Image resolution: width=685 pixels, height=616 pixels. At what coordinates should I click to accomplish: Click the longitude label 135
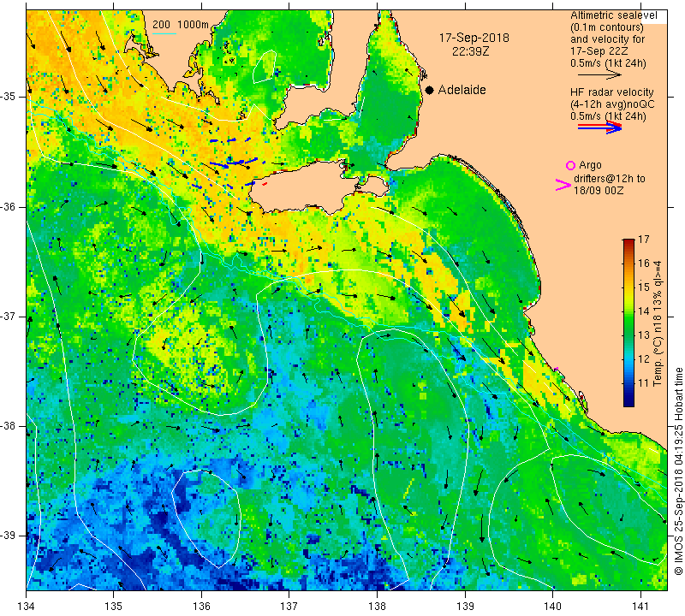click(x=114, y=607)
